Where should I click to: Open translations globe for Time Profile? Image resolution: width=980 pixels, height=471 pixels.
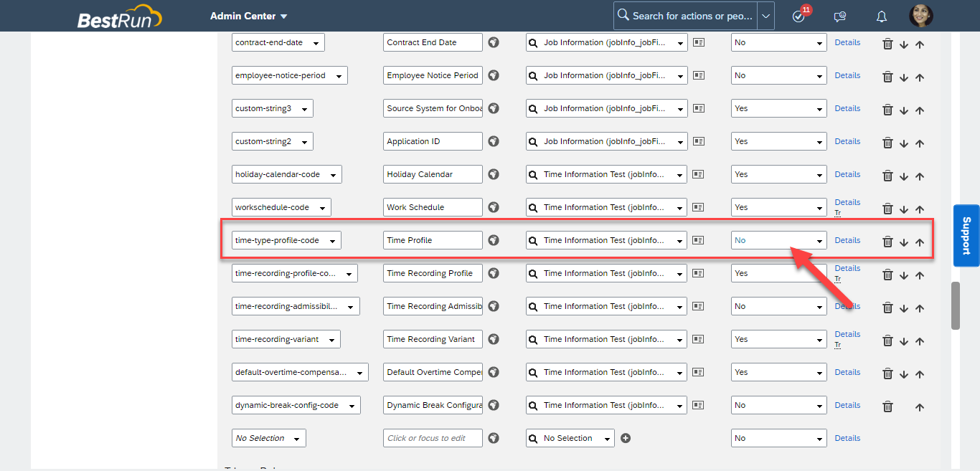pos(494,240)
